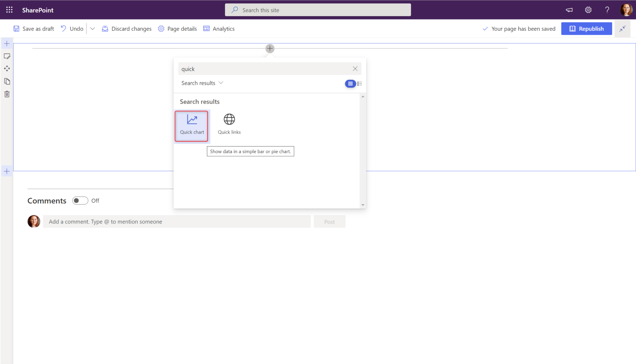
Task: Open Page details
Action: 177,28
